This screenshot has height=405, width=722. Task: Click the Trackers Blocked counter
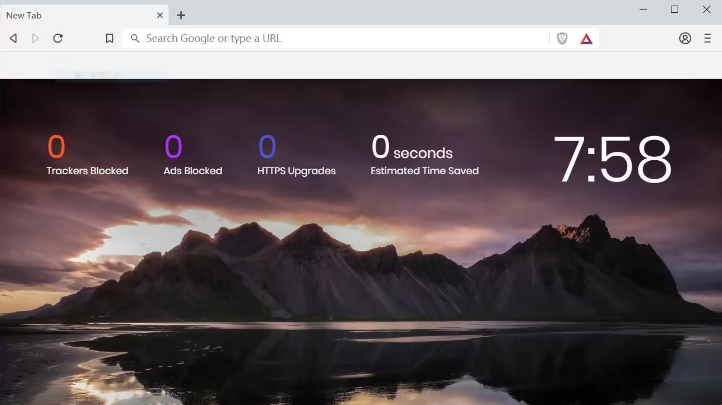tap(87, 155)
